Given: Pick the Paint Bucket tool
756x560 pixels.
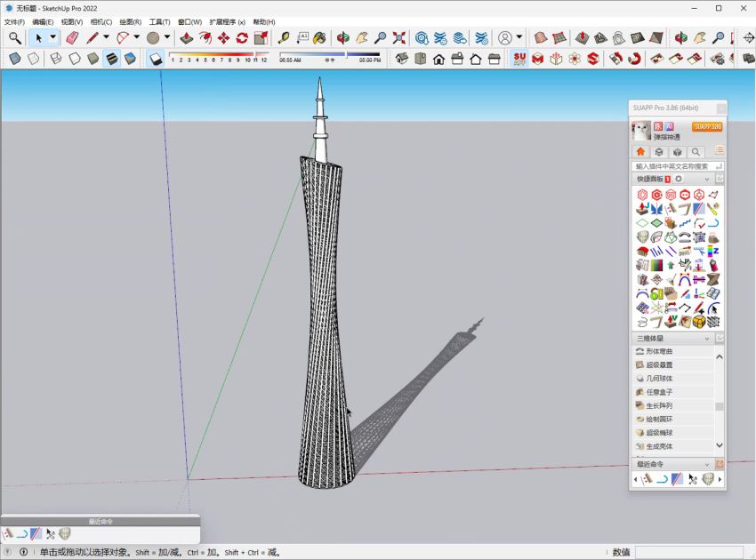Looking at the screenshot, I should (320, 37).
